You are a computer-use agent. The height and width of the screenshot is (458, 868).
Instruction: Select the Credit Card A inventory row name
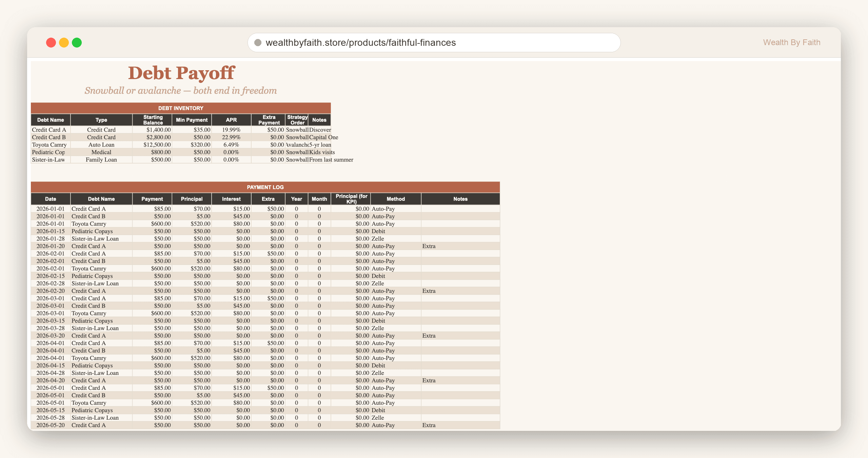pyautogui.click(x=51, y=130)
